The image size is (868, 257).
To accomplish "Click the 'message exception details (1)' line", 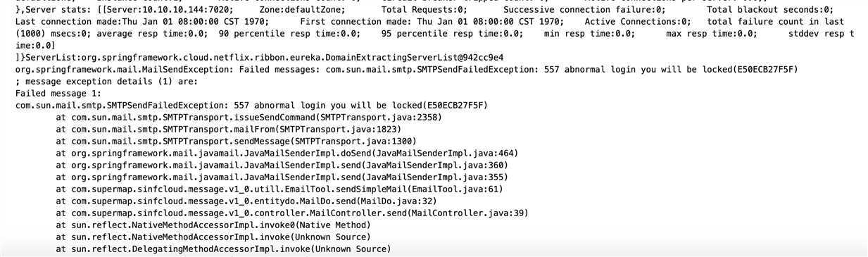I will pyautogui.click(x=110, y=82).
